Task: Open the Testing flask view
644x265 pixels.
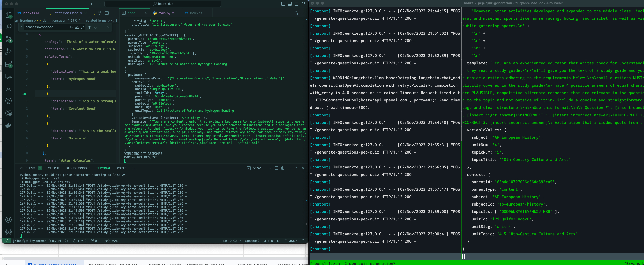Action: 8,88
